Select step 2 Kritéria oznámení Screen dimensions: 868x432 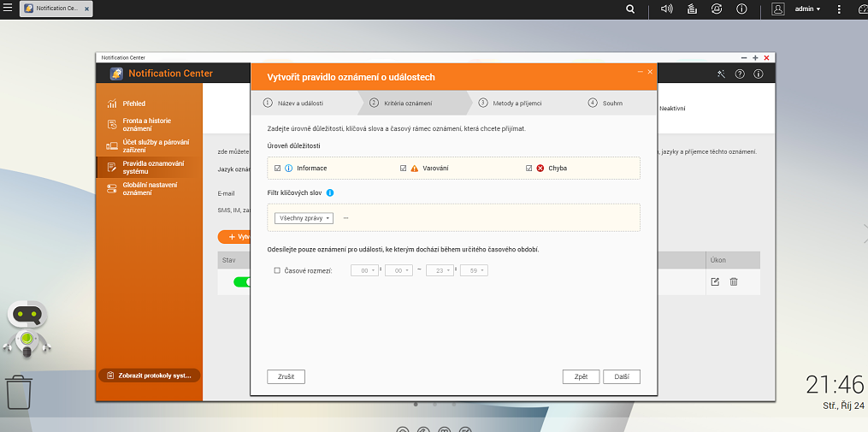coord(401,103)
